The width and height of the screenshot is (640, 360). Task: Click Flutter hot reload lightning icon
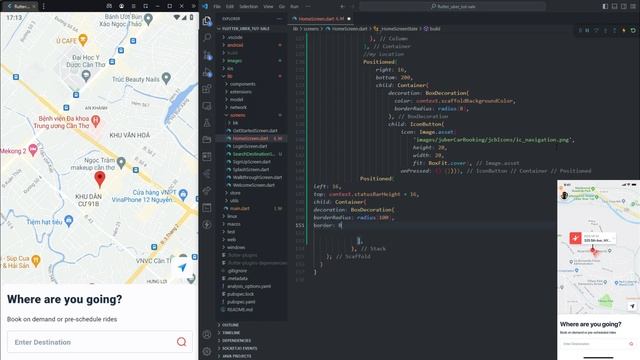click(x=624, y=31)
